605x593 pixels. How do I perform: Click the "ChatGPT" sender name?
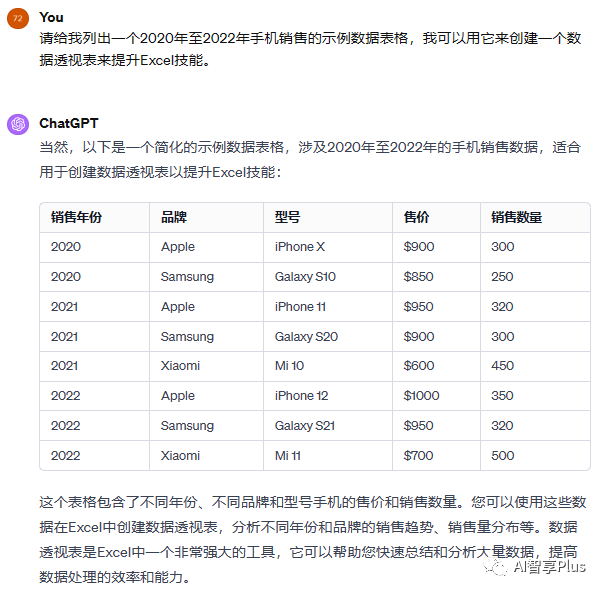pyautogui.click(x=69, y=123)
